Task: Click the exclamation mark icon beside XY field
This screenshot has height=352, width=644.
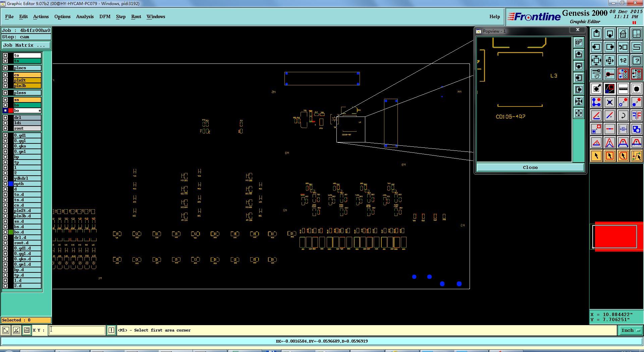Action: pyautogui.click(x=111, y=330)
